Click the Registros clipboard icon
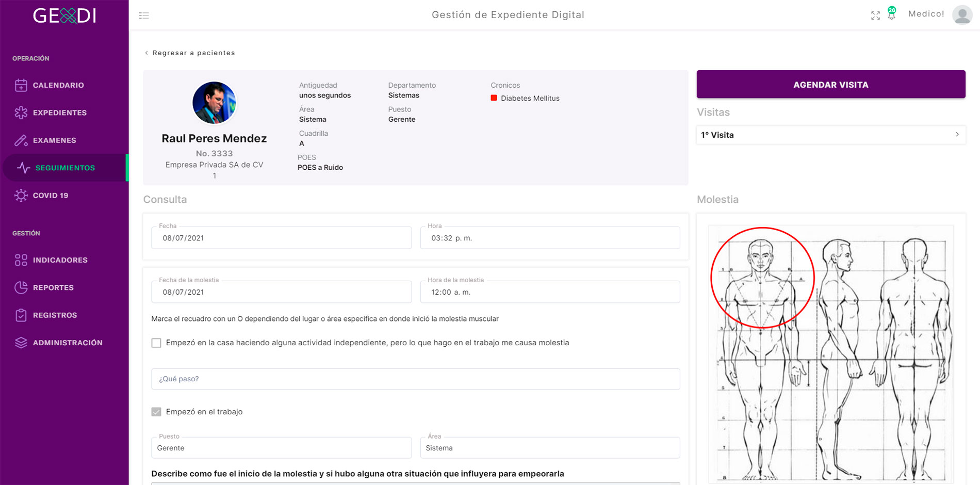Screen dimensions: 980x485 click(x=21, y=315)
